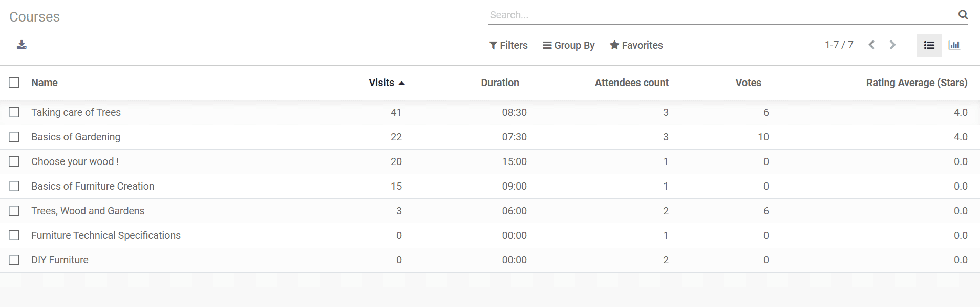Click the 1-7 / 7 pager counter
Screen dimensions: 980x307
pyautogui.click(x=839, y=45)
